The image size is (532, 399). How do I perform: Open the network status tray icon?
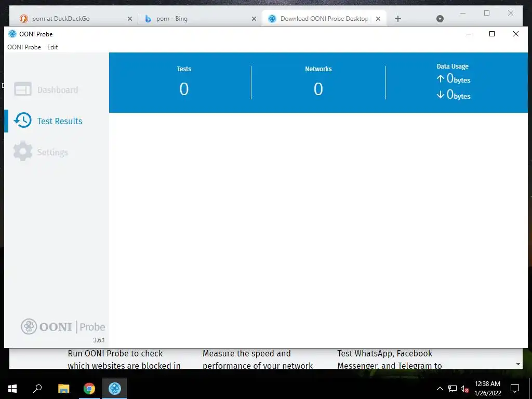coord(453,389)
